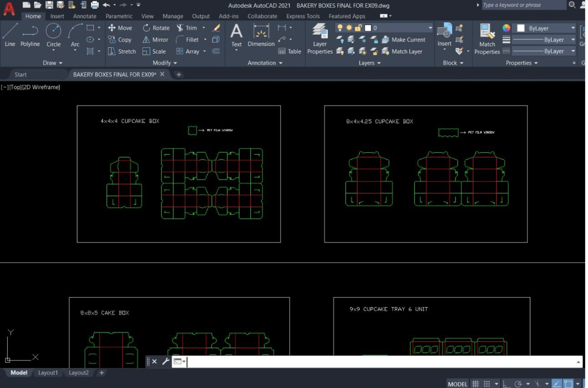Activate the Arc tool
This screenshot has width=588, height=388.
[x=75, y=35]
